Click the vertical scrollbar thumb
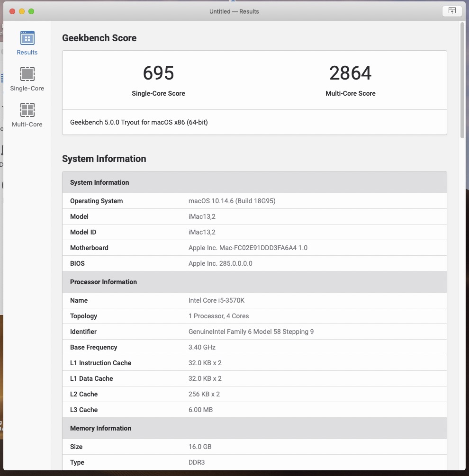 tap(462, 80)
